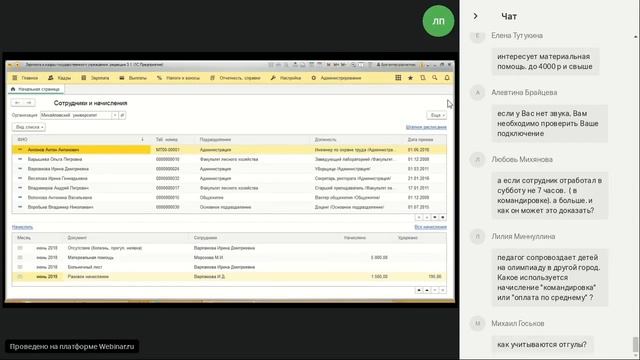640x360 pixels.
Task: Click the document icon of Материальная помощь row
Action: (x=20, y=258)
